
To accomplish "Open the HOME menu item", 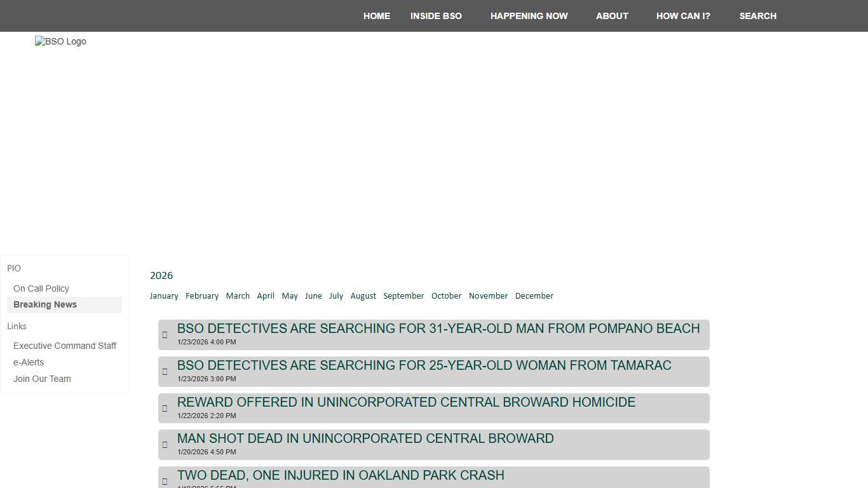I will click(376, 16).
